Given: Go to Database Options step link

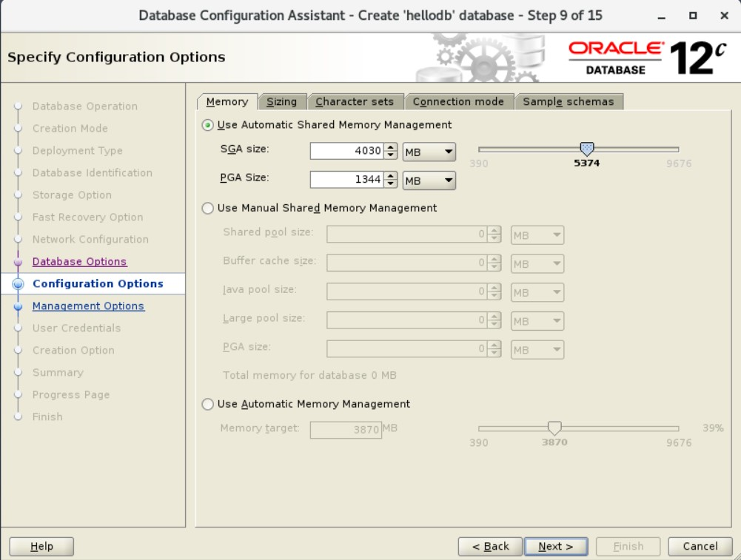Looking at the screenshot, I should point(79,262).
